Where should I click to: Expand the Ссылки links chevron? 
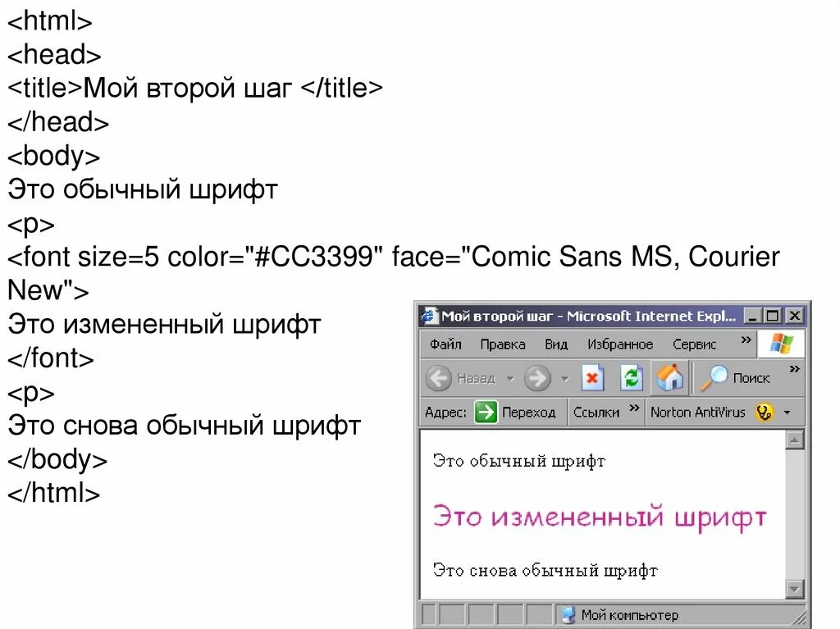[x=634, y=408]
